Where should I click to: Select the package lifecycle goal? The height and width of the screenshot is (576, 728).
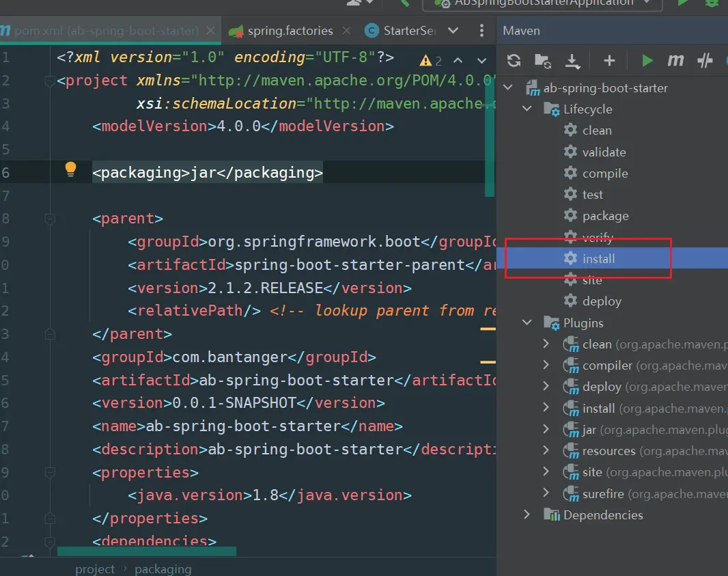point(605,216)
